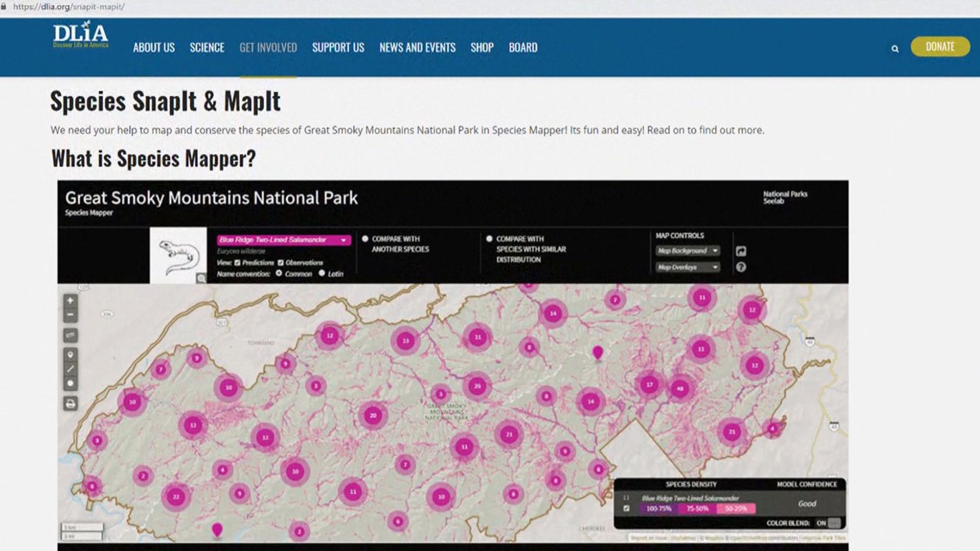The height and width of the screenshot is (551, 980).
Task: Open the About Us menu
Action: pyautogui.click(x=154, y=47)
